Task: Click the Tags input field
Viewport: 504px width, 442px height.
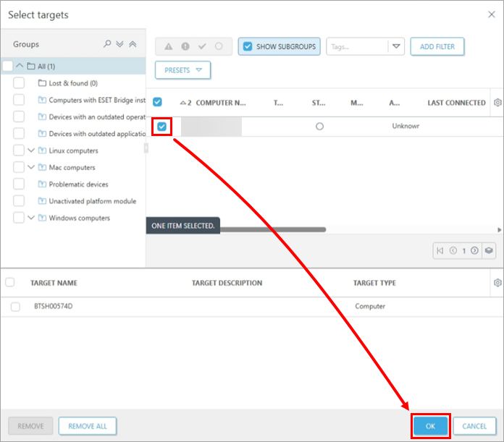Action: click(x=357, y=46)
